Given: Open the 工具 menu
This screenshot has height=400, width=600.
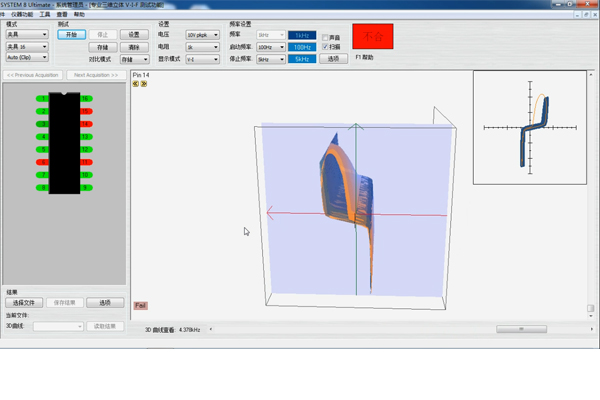Looking at the screenshot, I should coord(45,15).
